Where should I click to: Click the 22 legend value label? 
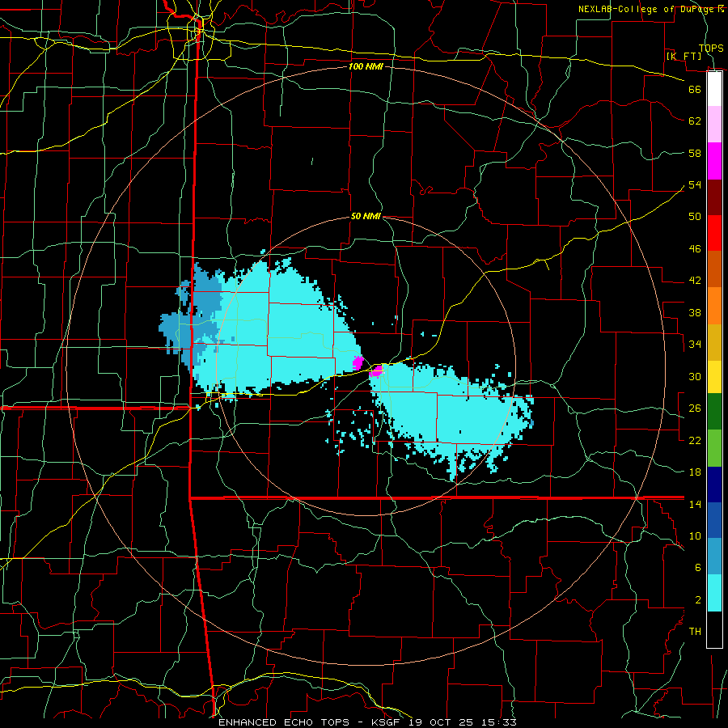tap(695, 440)
